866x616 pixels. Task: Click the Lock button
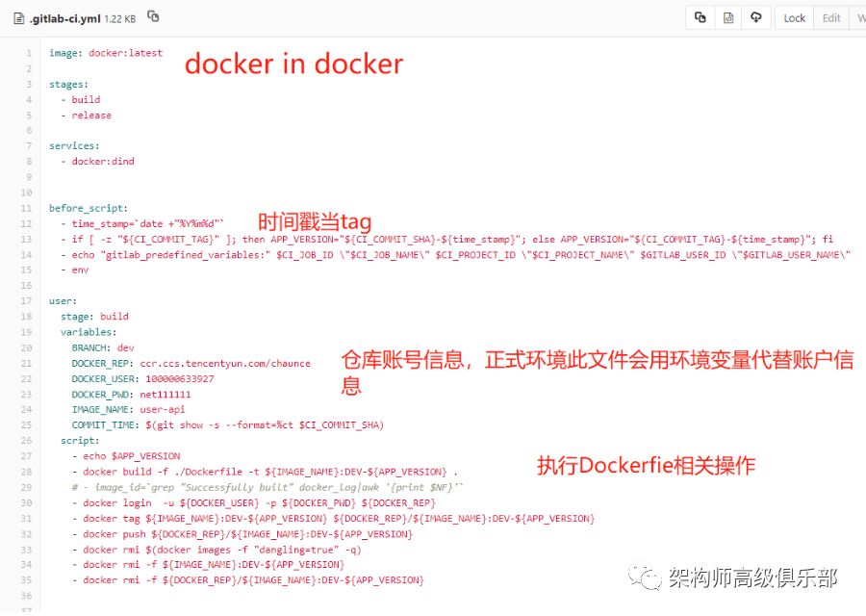[793, 16]
